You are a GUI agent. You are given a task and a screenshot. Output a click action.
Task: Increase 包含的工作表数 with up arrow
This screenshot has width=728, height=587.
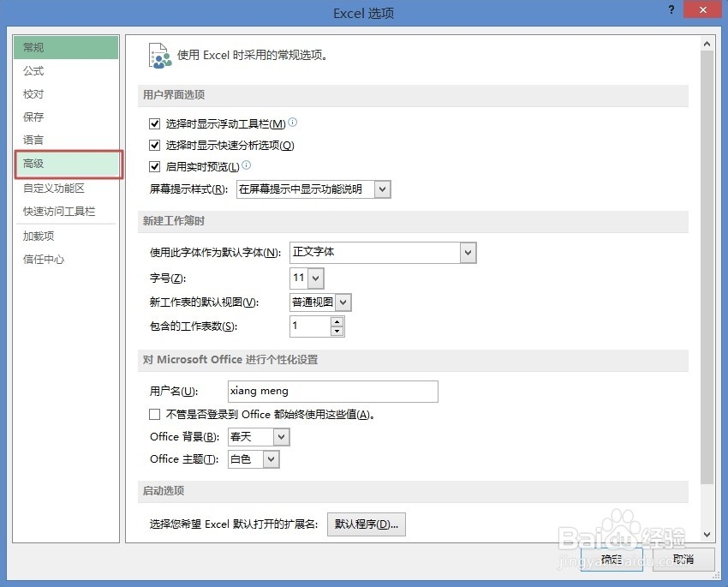(337, 321)
